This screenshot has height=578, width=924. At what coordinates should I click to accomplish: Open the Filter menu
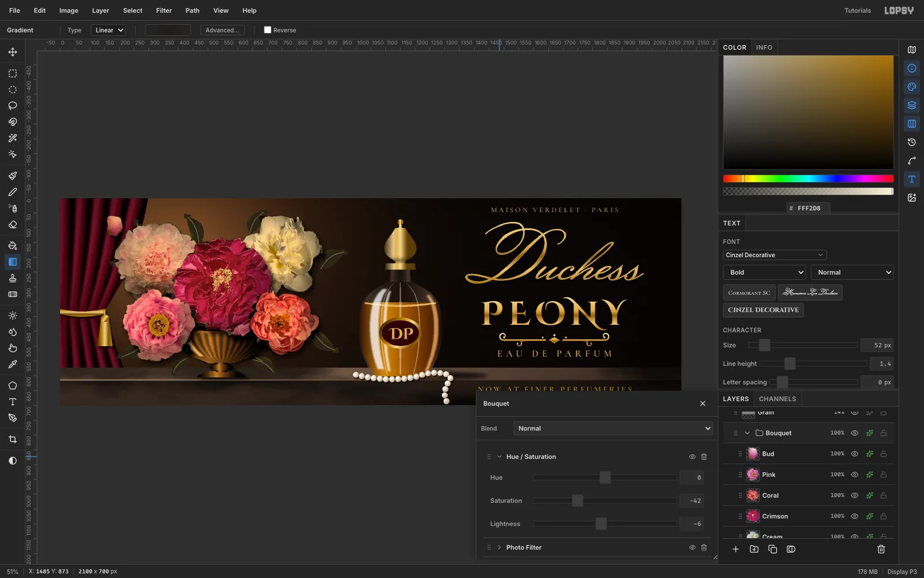click(x=164, y=10)
